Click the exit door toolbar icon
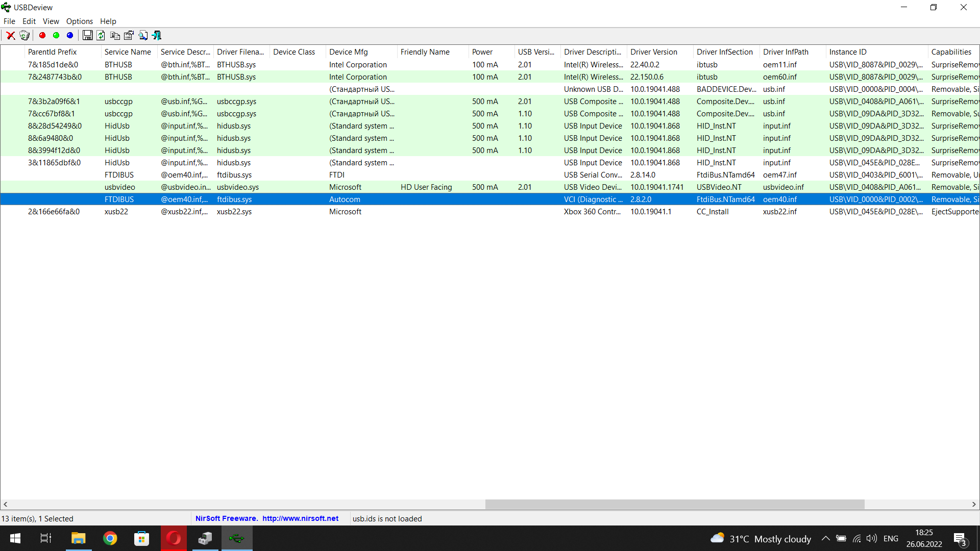The image size is (980, 551). (157, 35)
